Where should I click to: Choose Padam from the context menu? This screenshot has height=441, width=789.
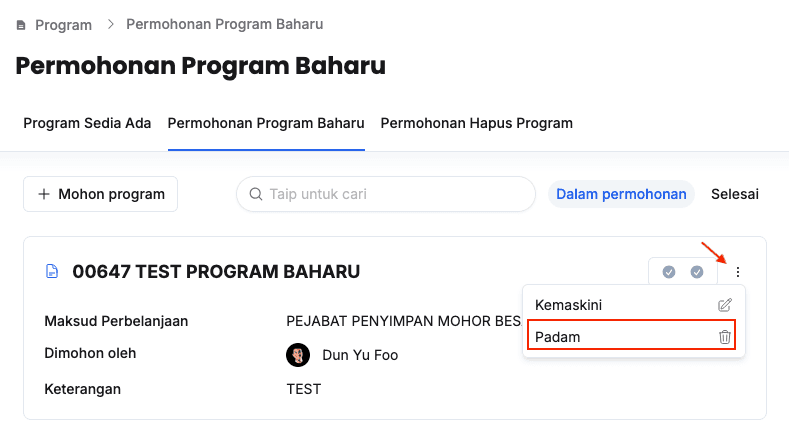[558, 337]
